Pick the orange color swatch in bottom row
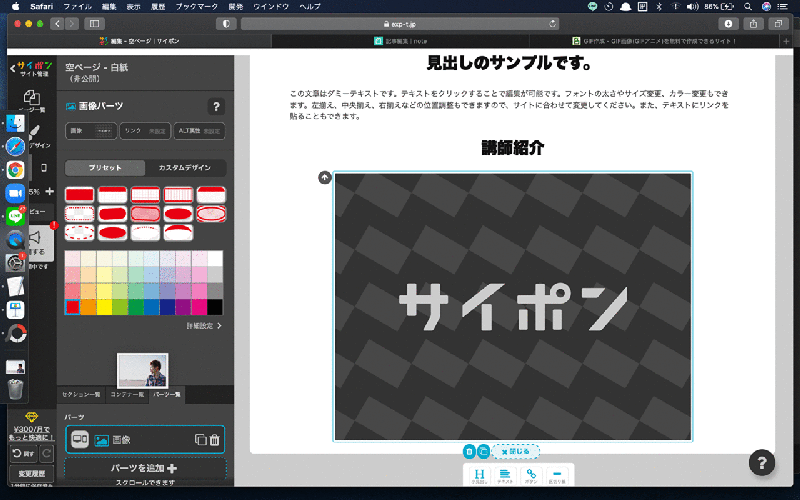This screenshot has height=500, width=800. 88,307
